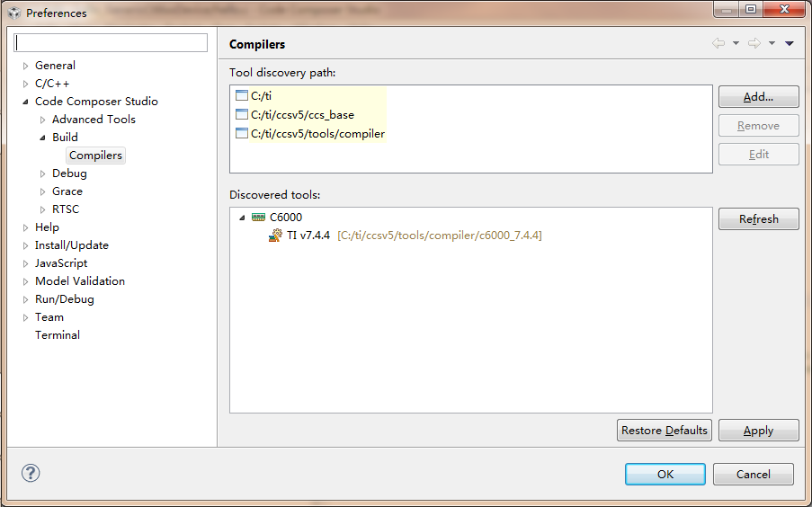Image resolution: width=812 pixels, height=507 pixels.
Task: Click the help question mark icon
Action: 31,473
